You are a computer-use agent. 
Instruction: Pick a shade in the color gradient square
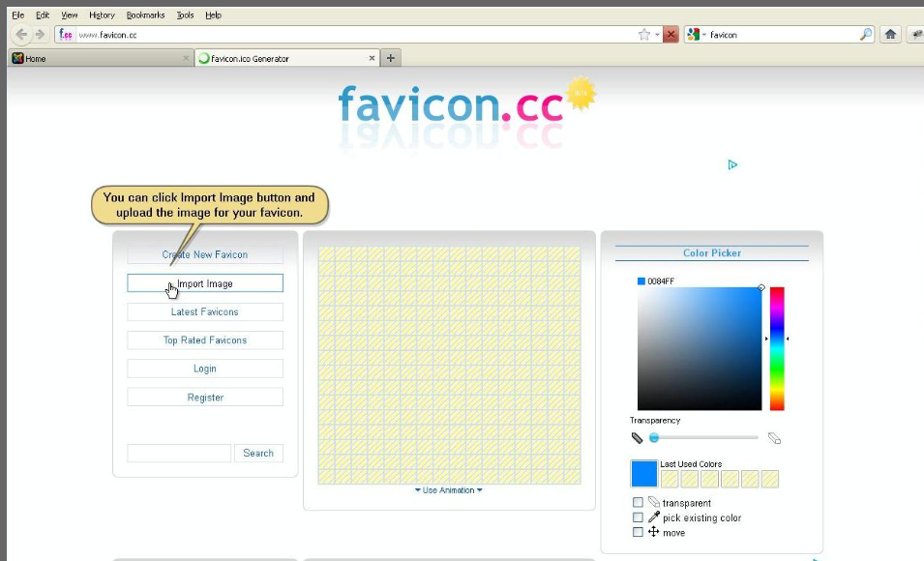click(700, 349)
